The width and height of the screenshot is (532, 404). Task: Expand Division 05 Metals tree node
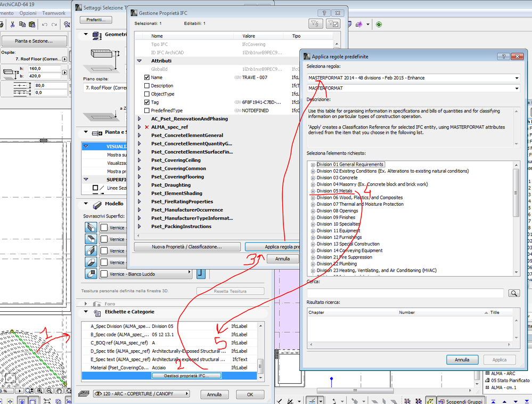tap(313, 191)
